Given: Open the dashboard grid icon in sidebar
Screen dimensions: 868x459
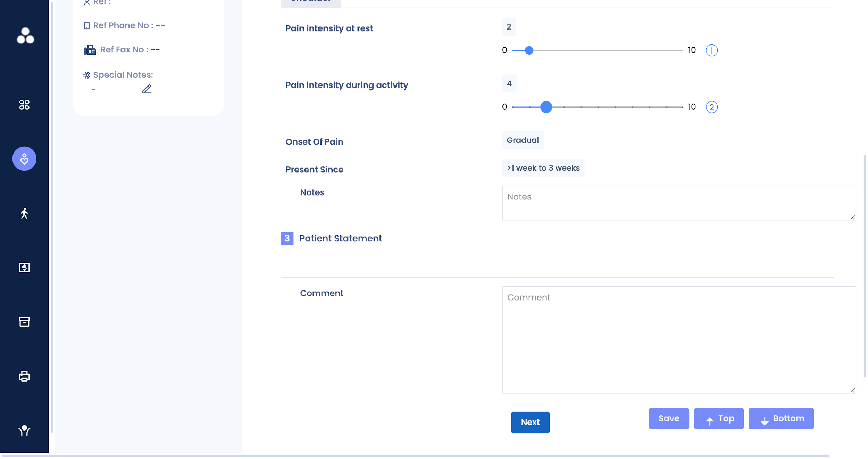Looking at the screenshot, I should pyautogui.click(x=24, y=105).
